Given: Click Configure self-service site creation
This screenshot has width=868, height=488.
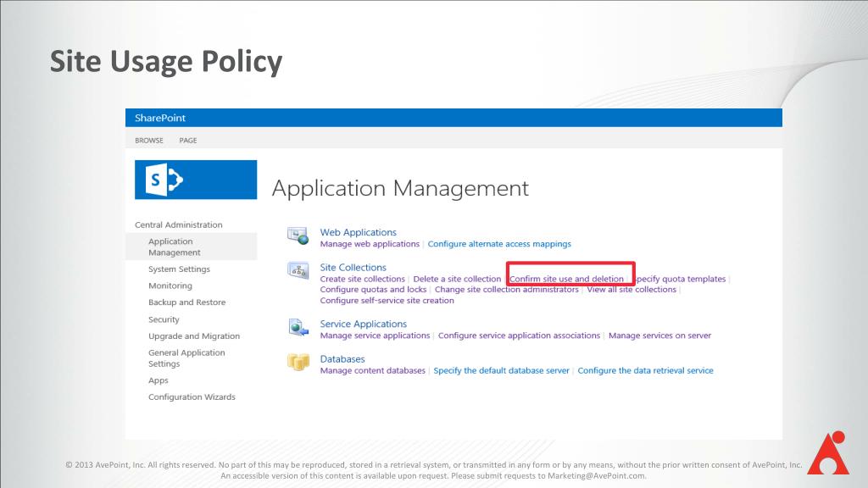Looking at the screenshot, I should point(387,301).
